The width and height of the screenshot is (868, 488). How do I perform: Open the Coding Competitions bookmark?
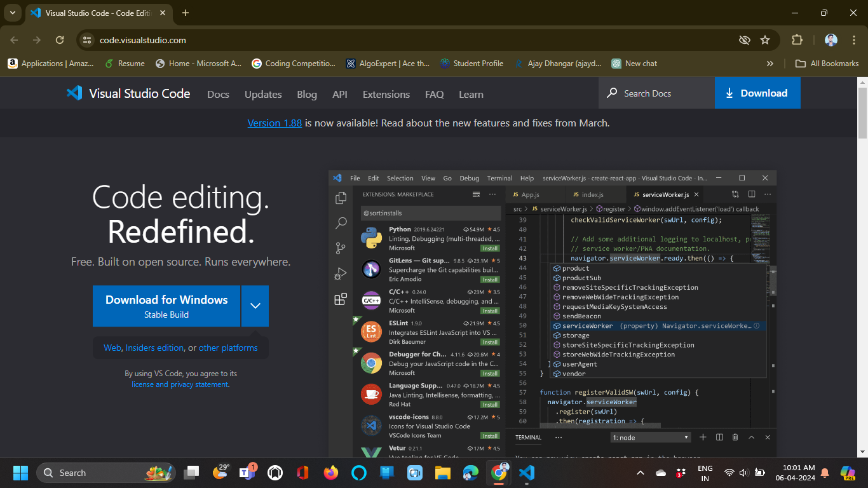pos(294,64)
